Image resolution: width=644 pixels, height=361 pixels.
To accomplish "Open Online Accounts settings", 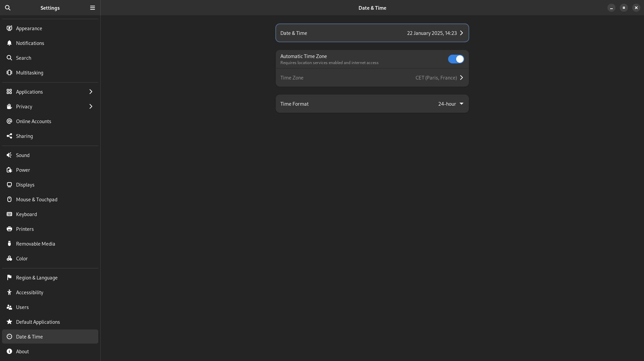I will [x=34, y=121].
